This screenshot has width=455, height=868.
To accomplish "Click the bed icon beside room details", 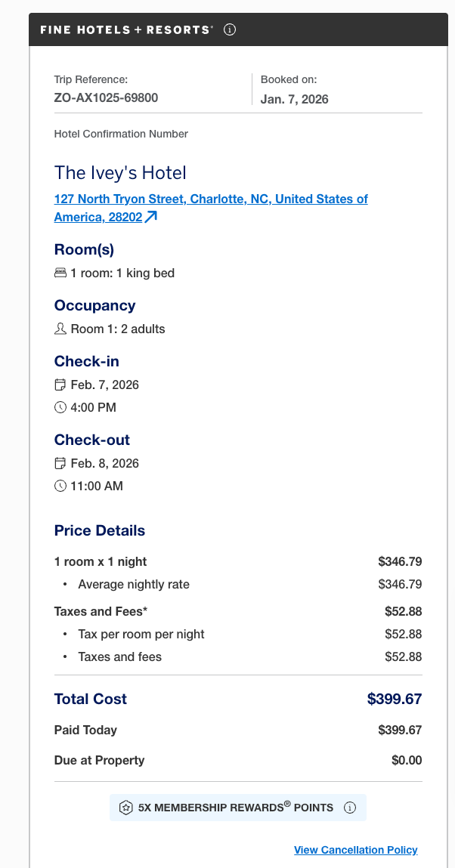I will tap(60, 273).
